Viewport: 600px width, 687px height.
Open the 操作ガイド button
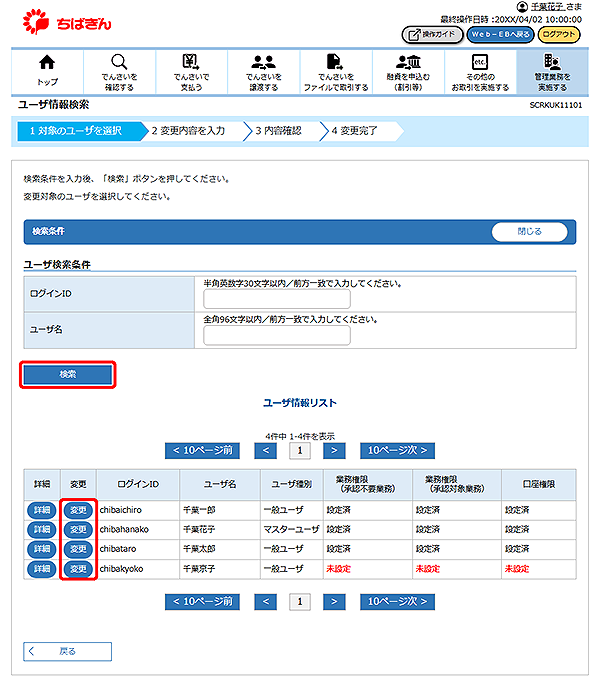pyautogui.click(x=432, y=35)
